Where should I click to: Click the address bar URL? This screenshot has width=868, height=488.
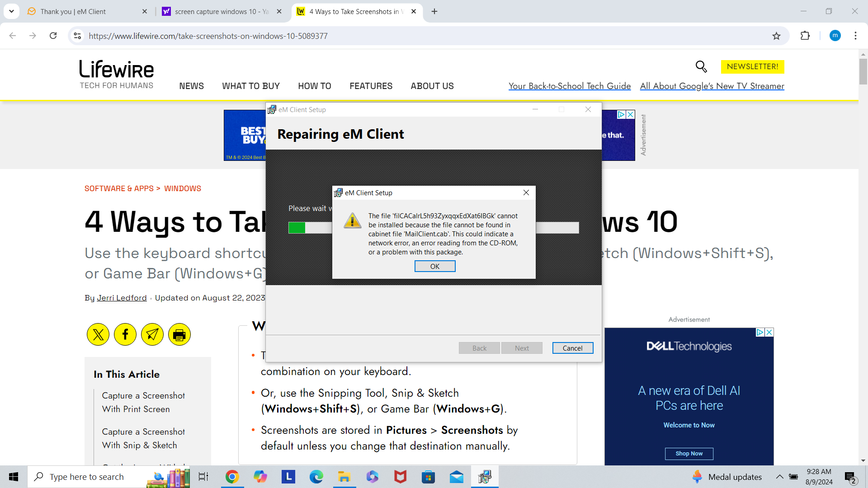[208, 36]
